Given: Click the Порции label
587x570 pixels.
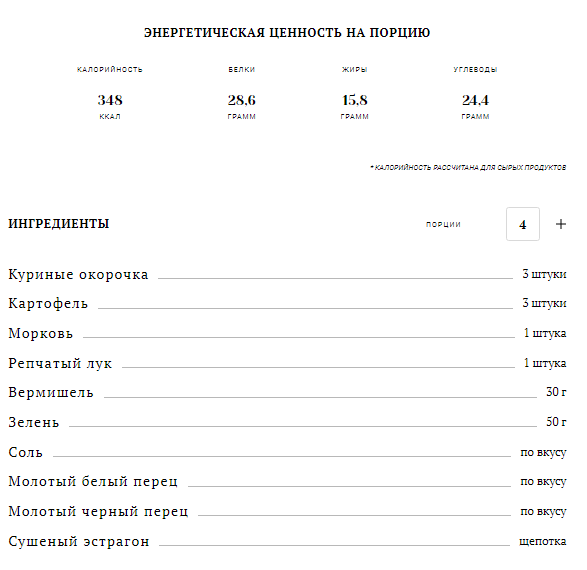Looking at the screenshot, I should click(443, 224).
